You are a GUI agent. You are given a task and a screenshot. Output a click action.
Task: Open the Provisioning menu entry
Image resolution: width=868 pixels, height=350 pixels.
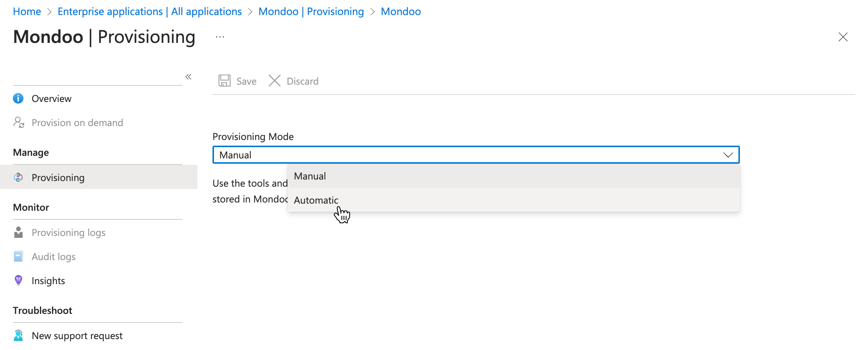pyautogui.click(x=58, y=177)
